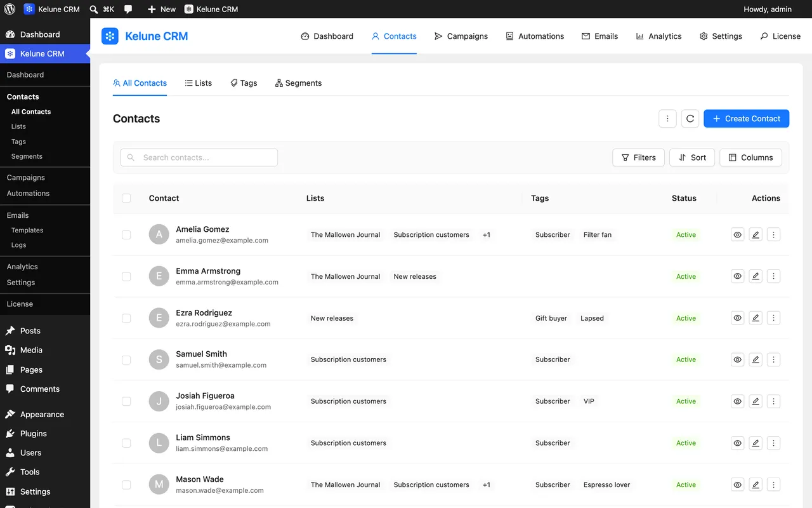Screen dimensions: 812x508
Task: Open more actions for Emma Armstrong
Action: click(773, 276)
